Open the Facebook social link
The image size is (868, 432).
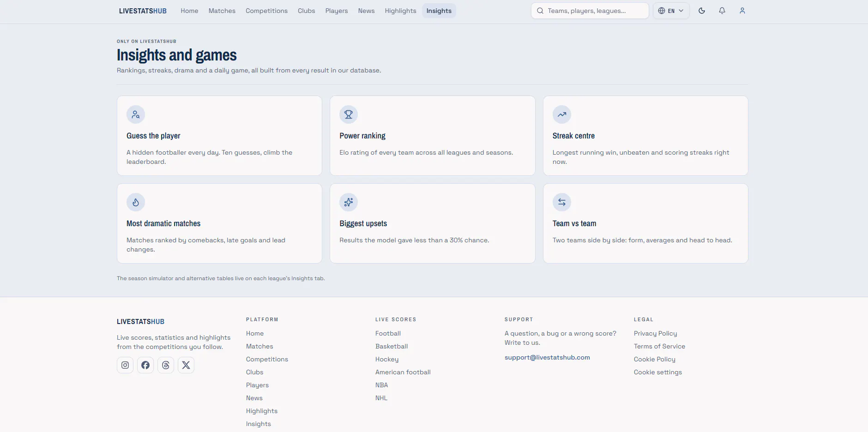click(145, 365)
